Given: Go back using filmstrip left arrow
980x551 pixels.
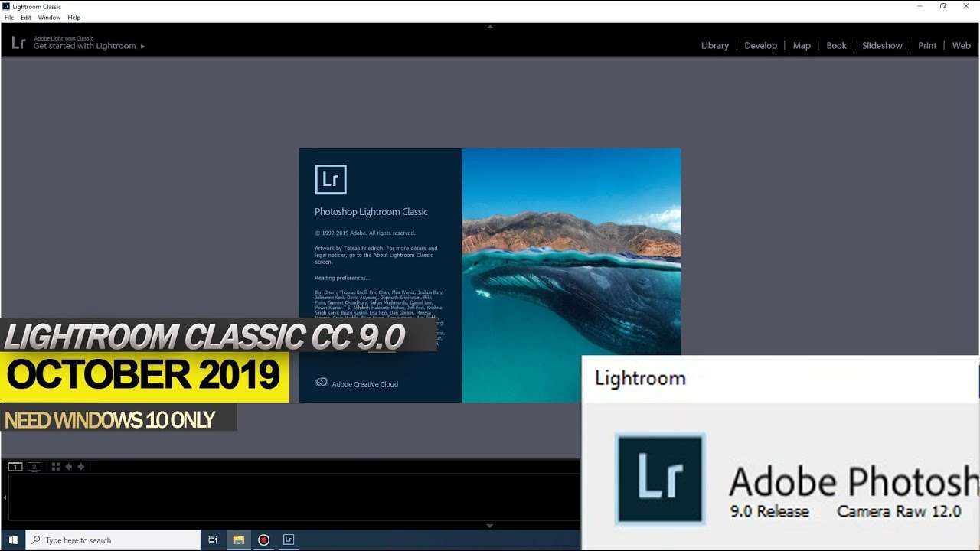Looking at the screenshot, I should pyautogui.click(x=69, y=467).
